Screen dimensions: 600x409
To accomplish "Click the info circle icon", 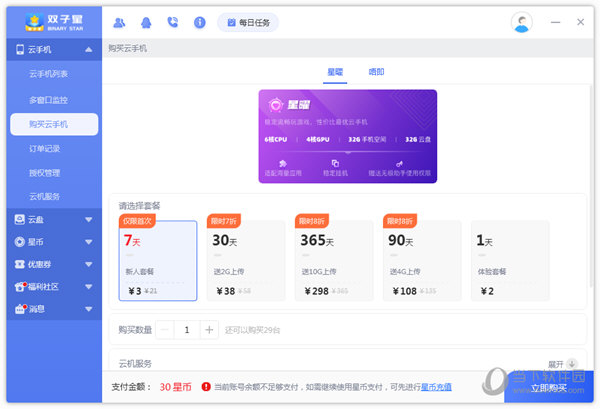I will pyautogui.click(x=199, y=23).
